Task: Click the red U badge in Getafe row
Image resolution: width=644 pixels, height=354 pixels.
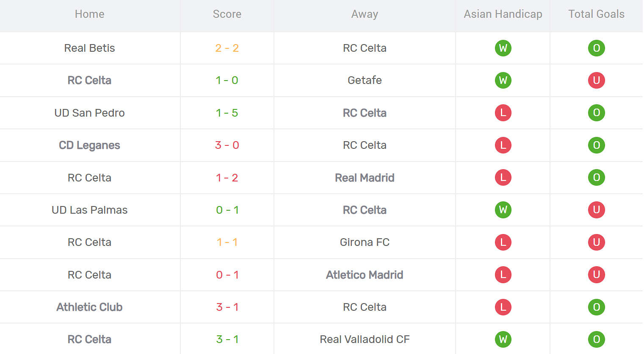Action: [x=596, y=80]
